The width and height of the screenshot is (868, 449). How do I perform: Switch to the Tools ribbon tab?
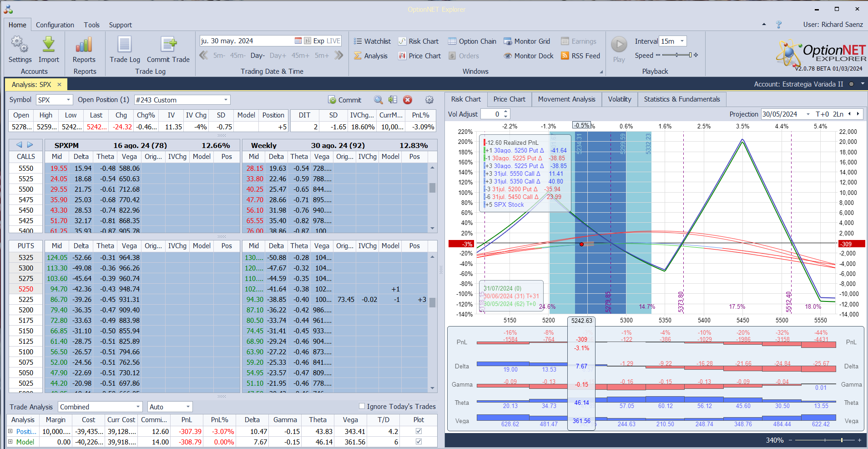(x=91, y=25)
